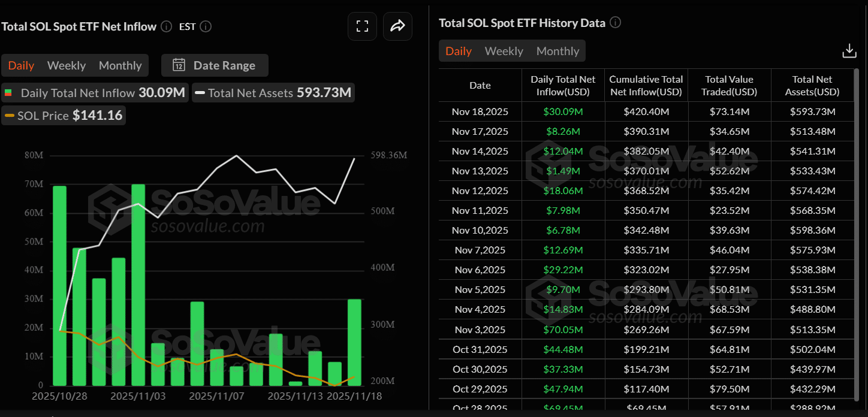Select Monthly tab in history table

pyautogui.click(x=557, y=51)
